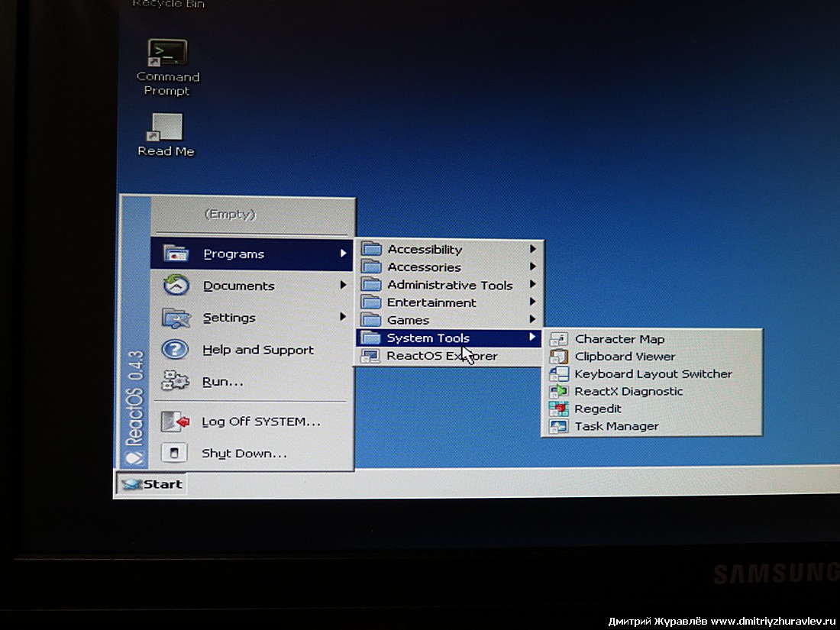Click the Help and Support question-mark icon

click(175, 349)
